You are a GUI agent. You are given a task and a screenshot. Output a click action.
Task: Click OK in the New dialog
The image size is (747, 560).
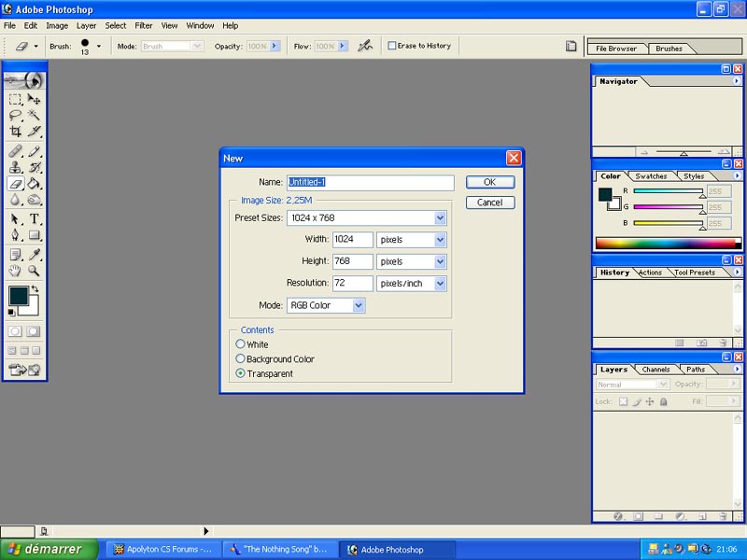[x=489, y=182]
